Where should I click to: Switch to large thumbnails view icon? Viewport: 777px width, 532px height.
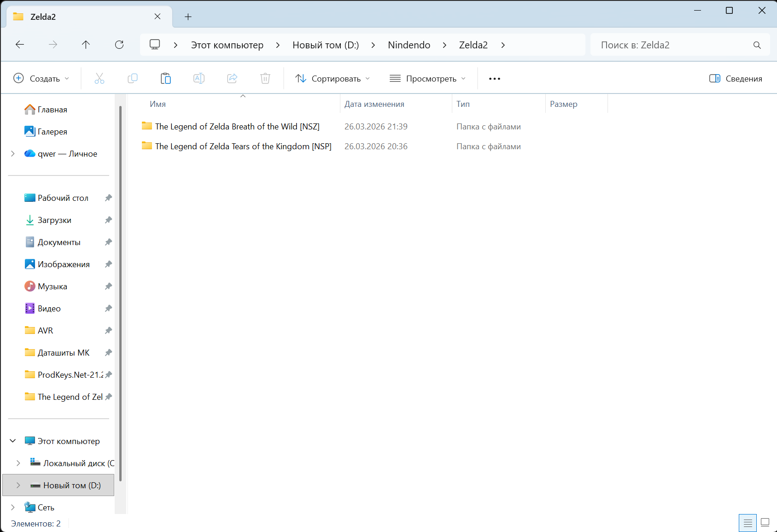pyautogui.click(x=765, y=523)
